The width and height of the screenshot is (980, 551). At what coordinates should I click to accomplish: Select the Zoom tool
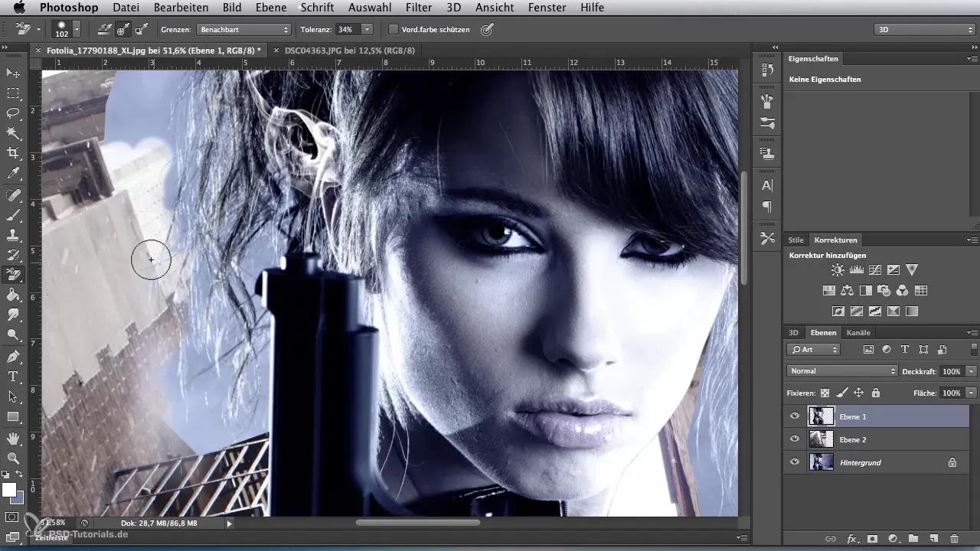(13, 458)
